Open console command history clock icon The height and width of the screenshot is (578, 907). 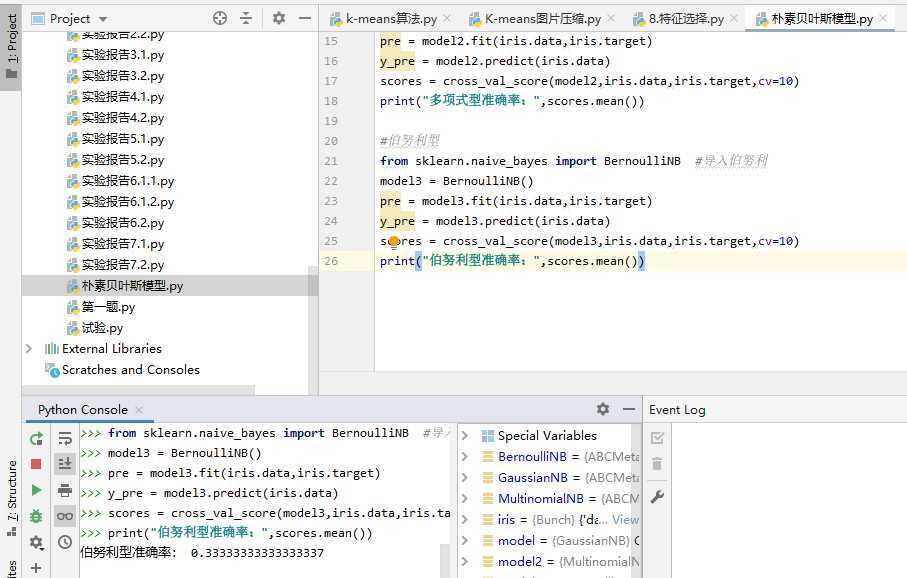pos(65,542)
